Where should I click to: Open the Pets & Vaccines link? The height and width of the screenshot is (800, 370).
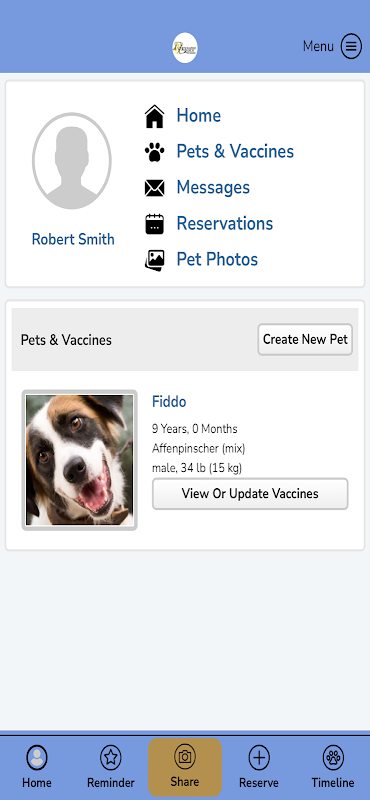pos(235,152)
